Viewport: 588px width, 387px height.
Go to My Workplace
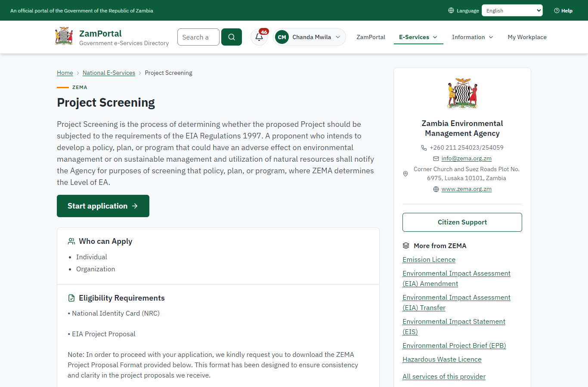pos(527,37)
